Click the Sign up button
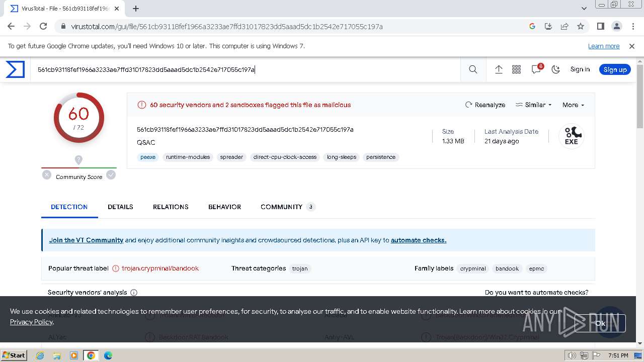The width and height of the screenshot is (644, 362). pyautogui.click(x=615, y=69)
